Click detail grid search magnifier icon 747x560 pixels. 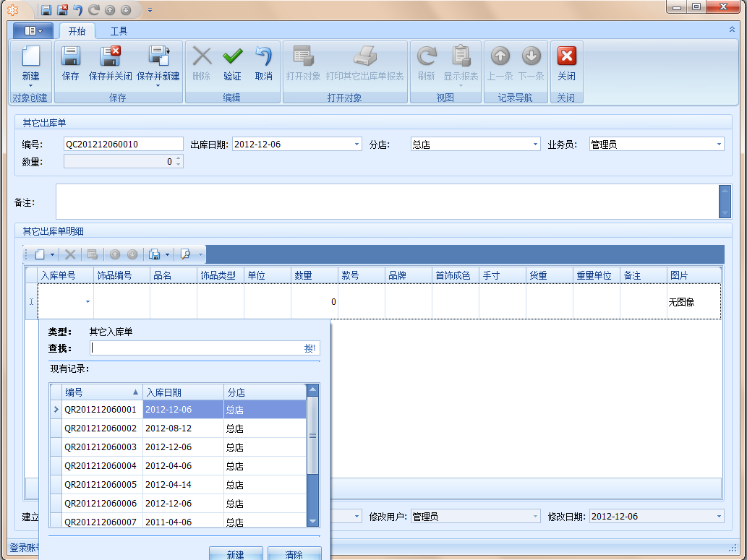tap(186, 255)
